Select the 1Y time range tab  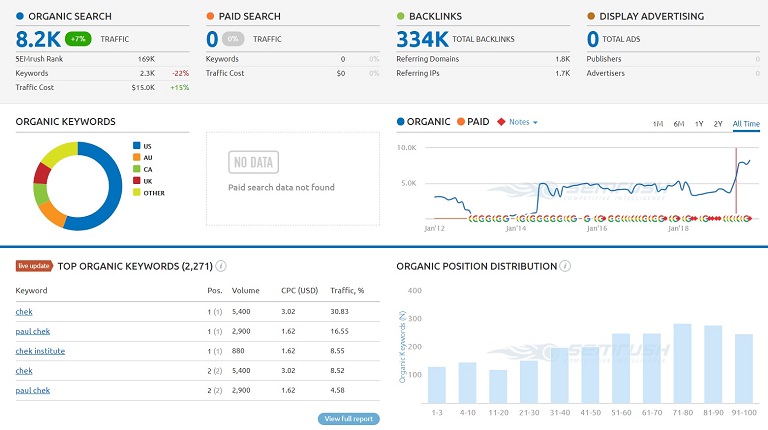[699, 124]
